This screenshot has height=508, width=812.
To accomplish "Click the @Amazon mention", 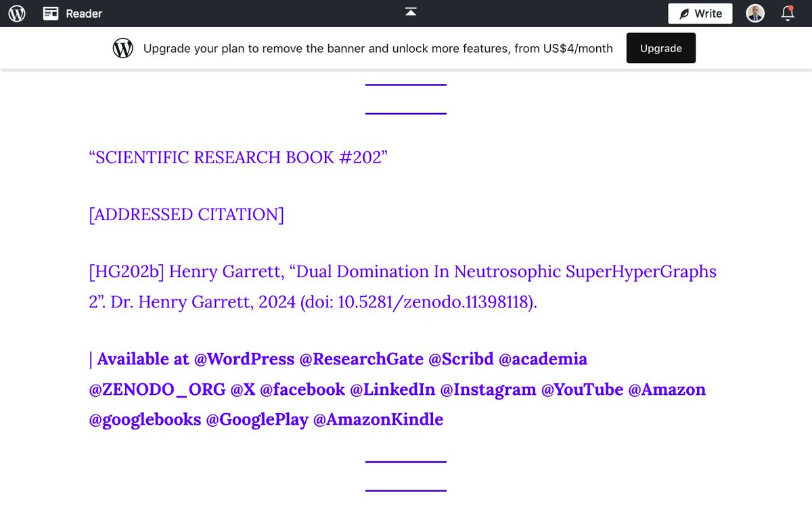I will [667, 389].
